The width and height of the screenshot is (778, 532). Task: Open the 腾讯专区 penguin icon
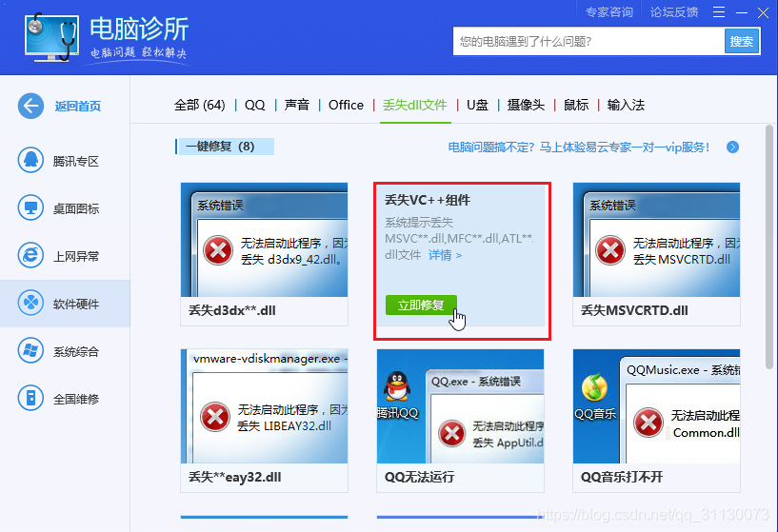coord(30,161)
